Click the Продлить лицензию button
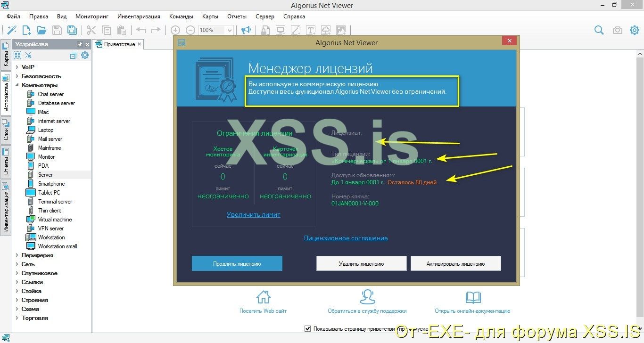Viewport: 644px width, 343px height. tap(237, 264)
